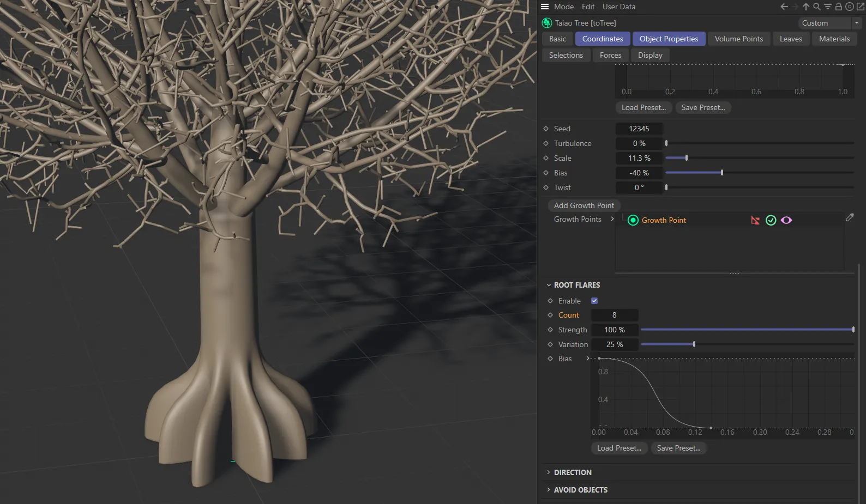Adjust the Variation slider handle
The image size is (866, 504).
pos(694,344)
